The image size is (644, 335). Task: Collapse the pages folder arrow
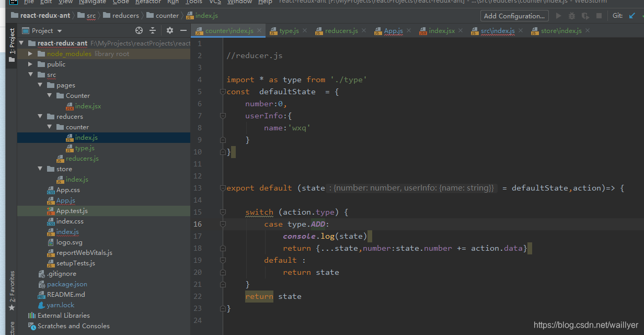tap(40, 85)
